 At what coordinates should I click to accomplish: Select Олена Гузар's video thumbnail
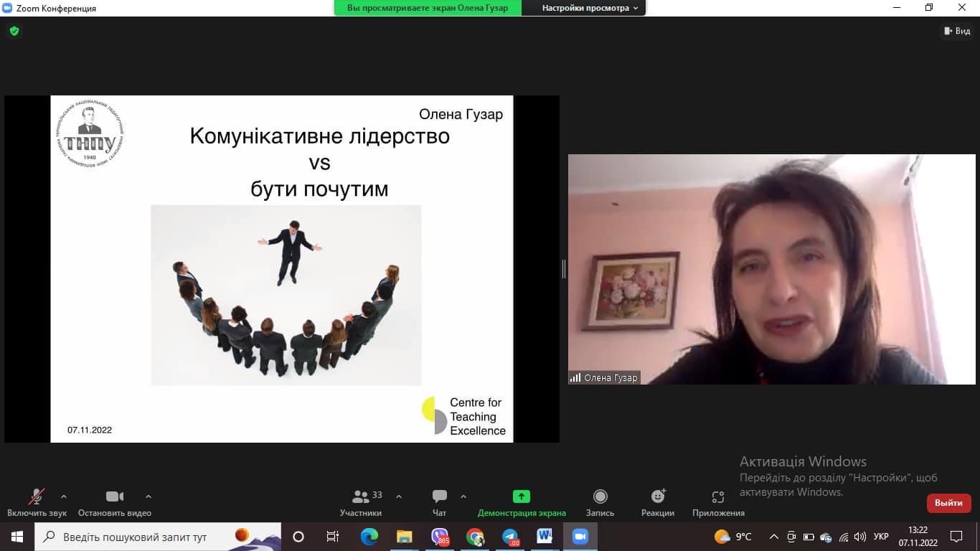[x=771, y=269]
